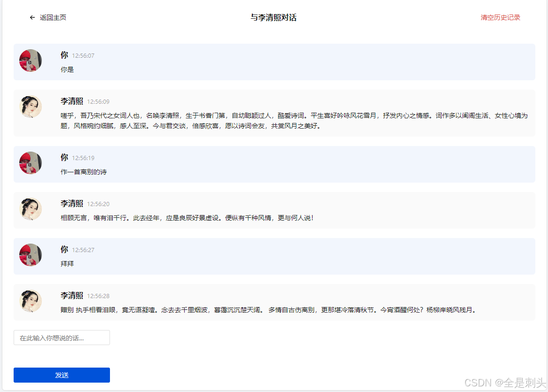Click the sender name 你 at 12:56:19

click(x=64, y=157)
